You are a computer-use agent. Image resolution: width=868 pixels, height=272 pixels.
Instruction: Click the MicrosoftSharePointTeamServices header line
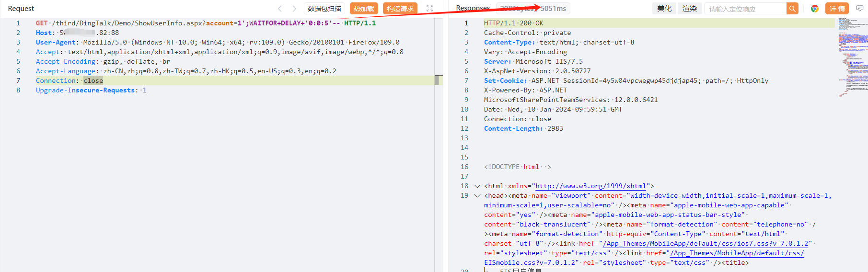click(571, 100)
